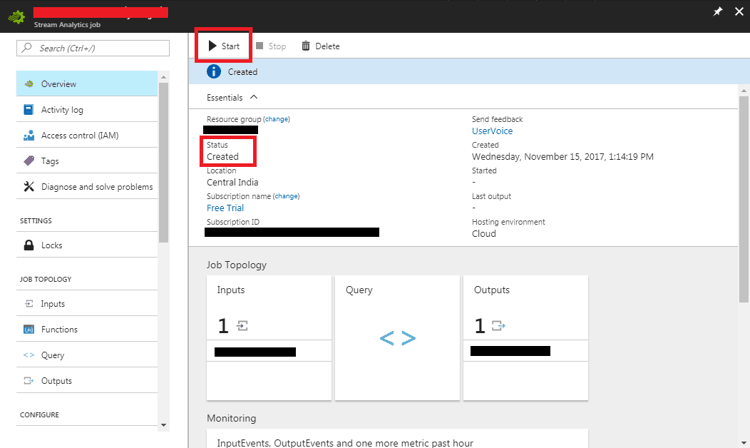Open the Outputs tile in Job Topology
750x448 pixels.
point(526,338)
